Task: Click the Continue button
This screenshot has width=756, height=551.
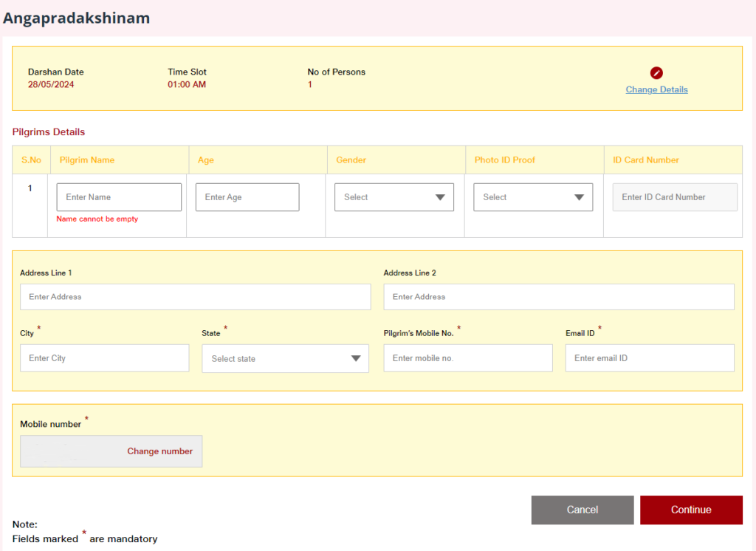Action: (691, 510)
